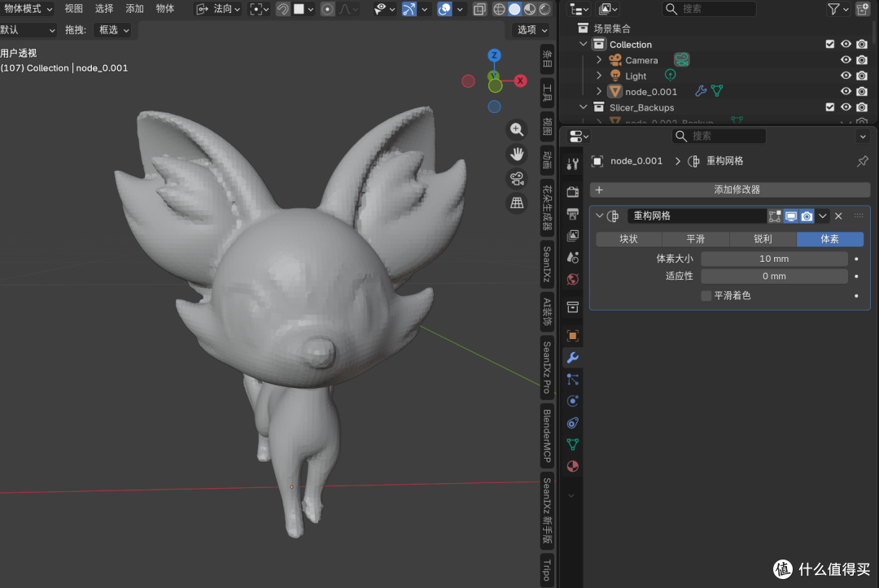This screenshot has height=588, width=879.
Task: Open the Physics properties tab icon
Action: (572, 401)
